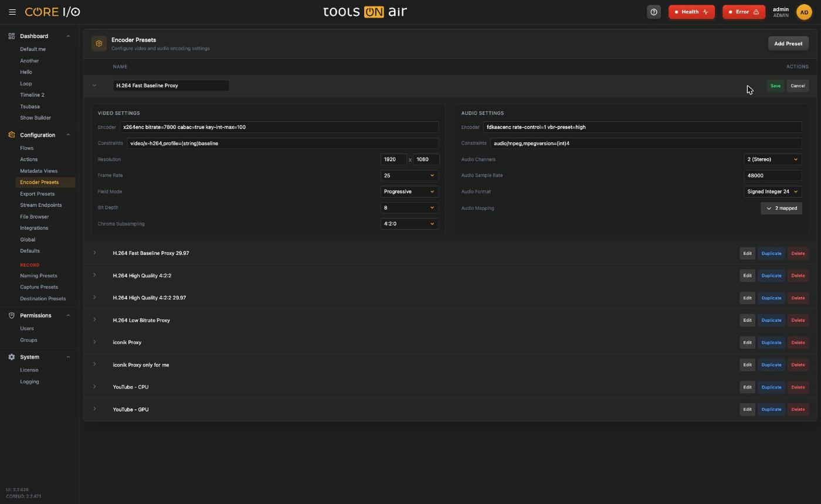Save the edited preset
This screenshot has height=504, width=821.
tap(775, 86)
